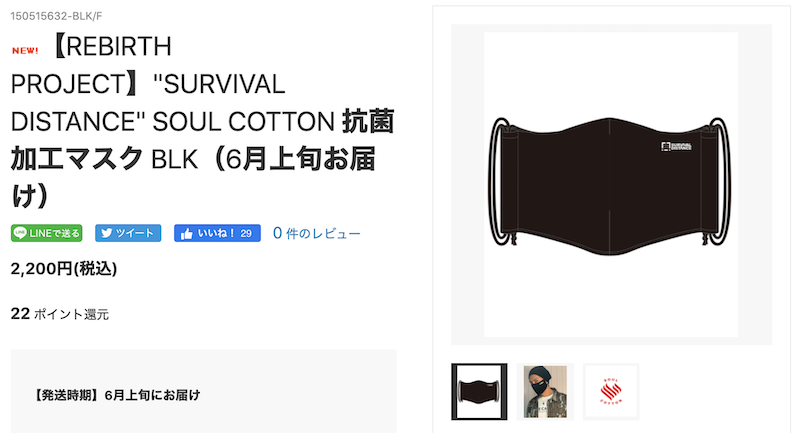Select the Soul Cotton logo thumbnail
Image resolution: width=800 pixels, height=433 pixels.
click(x=611, y=392)
